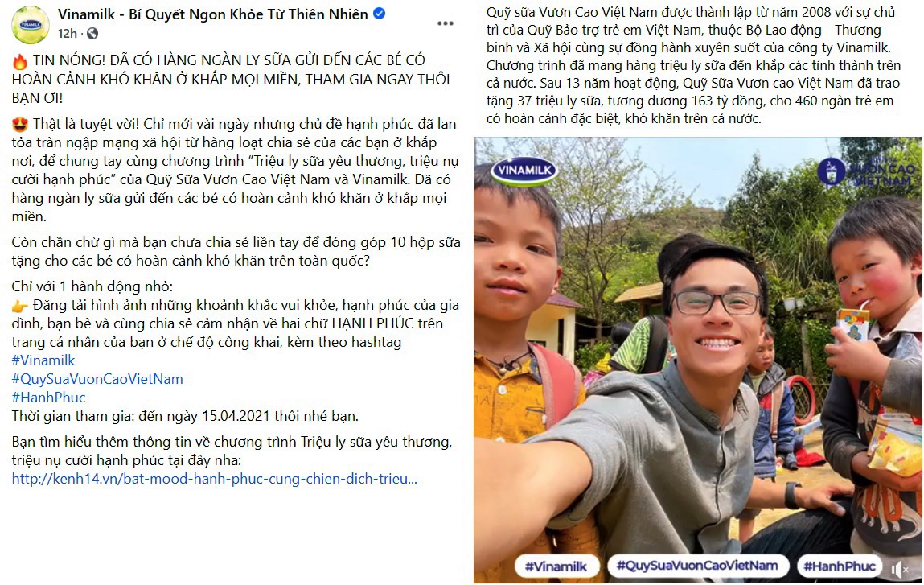The width and height of the screenshot is (924, 585).
Task: Click the fire emoji at the start of the post
Action: pos(19,60)
